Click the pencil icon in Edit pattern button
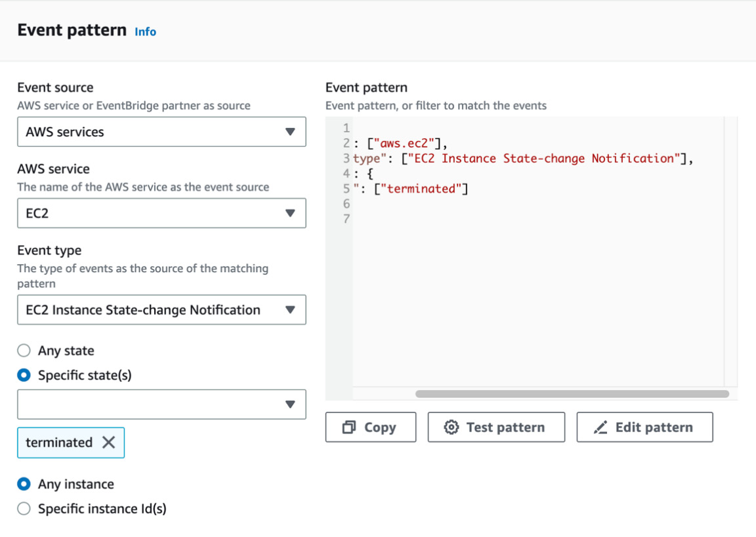This screenshot has height=537, width=756. point(600,428)
